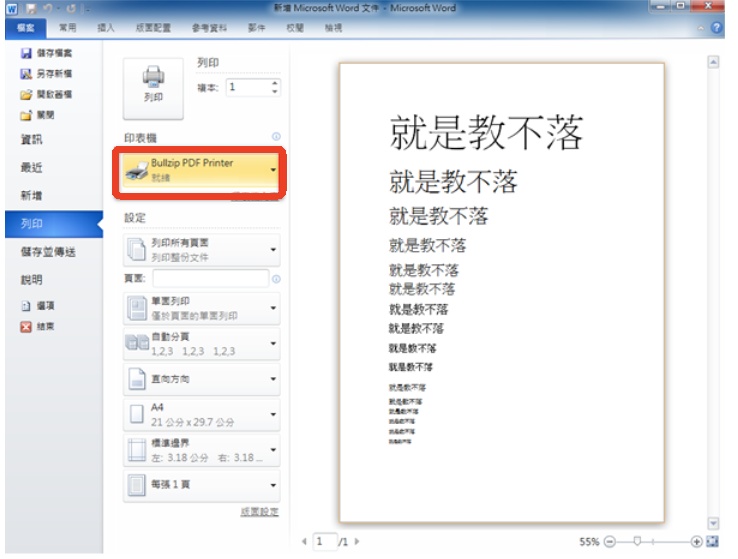Select 儲存檔案 save in the sidebar
This screenshot has width=738, height=559.
click(46, 53)
